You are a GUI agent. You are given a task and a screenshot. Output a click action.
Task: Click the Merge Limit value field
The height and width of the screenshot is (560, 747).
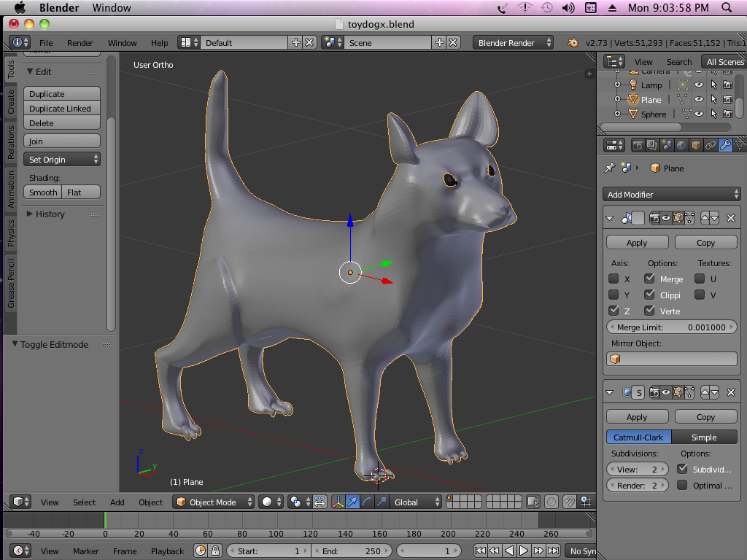672,327
